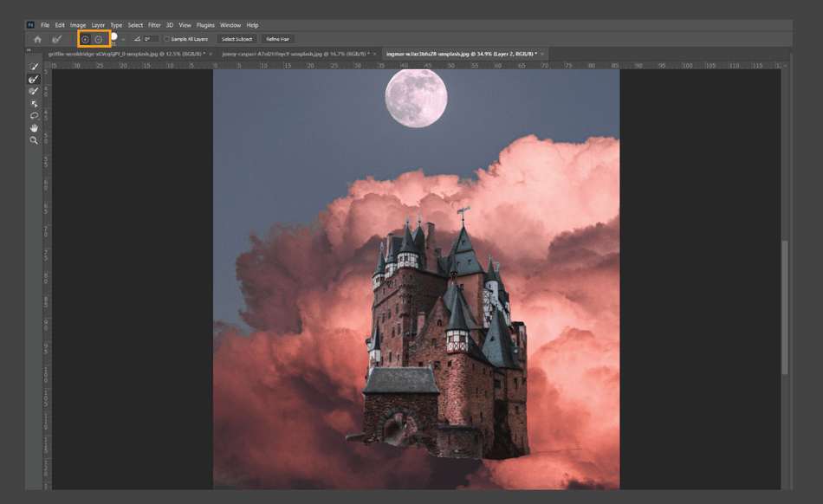The image size is (823, 504).
Task: Expand the brush options dropdown arrow
Action: [x=123, y=39]
